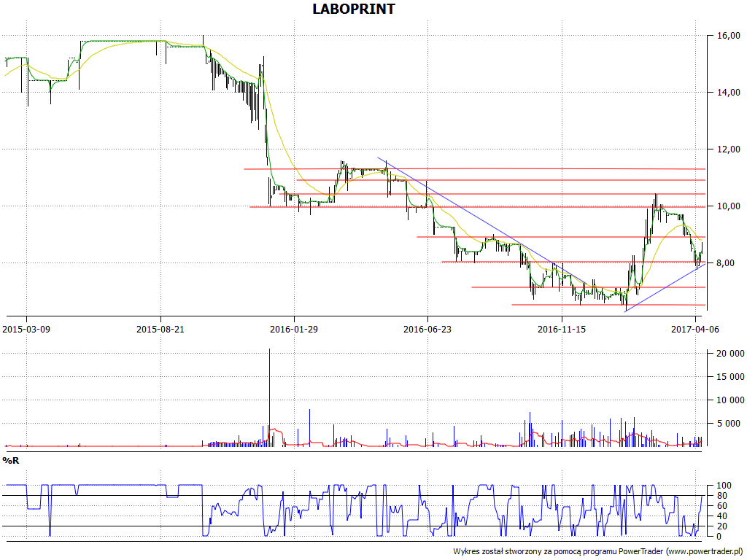The width and height of the screenshot is (747, 560).
Task: Select the 2016-06-23 date label
Action: point(427,329)
